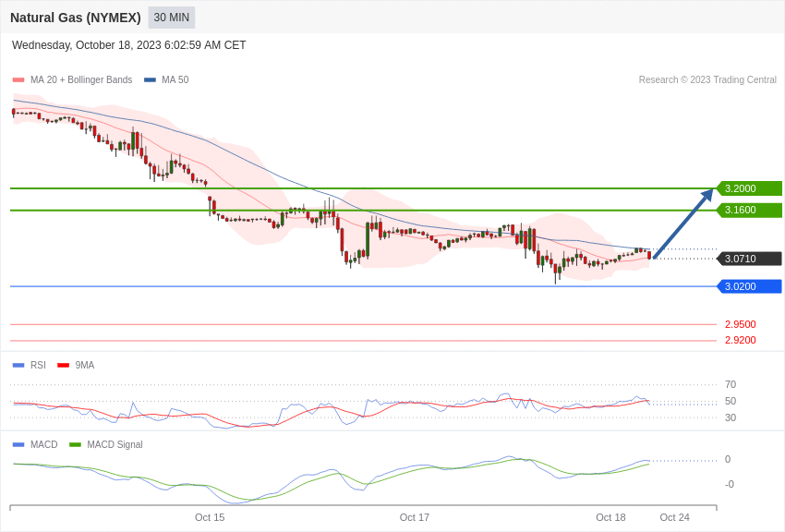
Task: Click the 30 MIN timeframe badge
Action: pos(171,18)
